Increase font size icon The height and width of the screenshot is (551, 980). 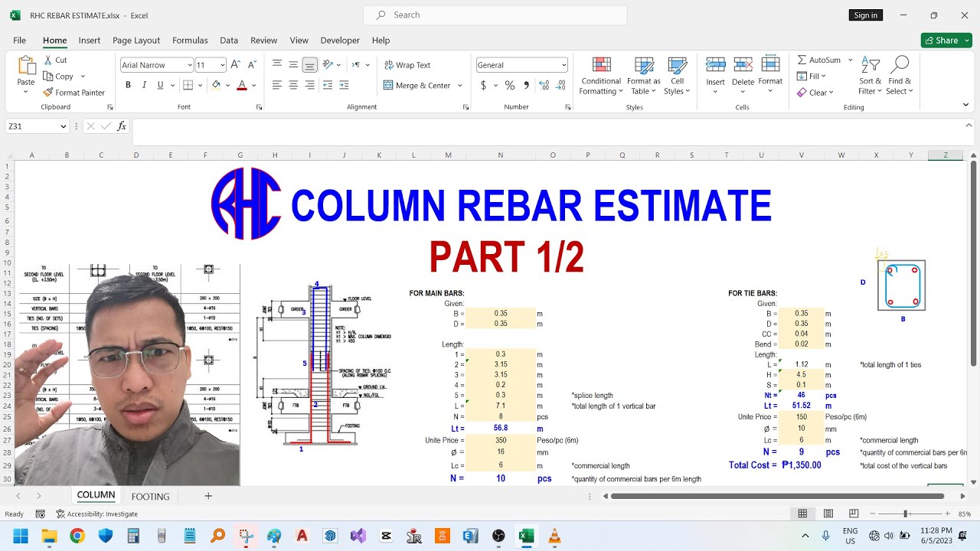(236, 65)
